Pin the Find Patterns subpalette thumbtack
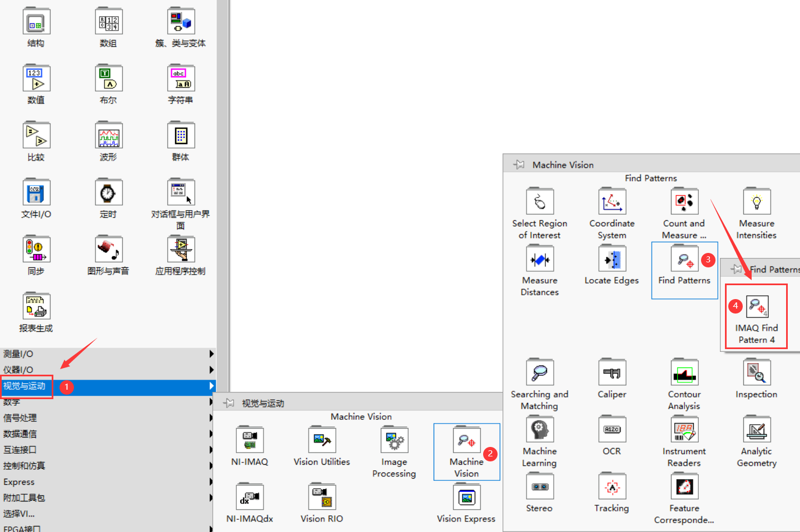This screenshot has width=800, height=532. (x=737, y=269)
